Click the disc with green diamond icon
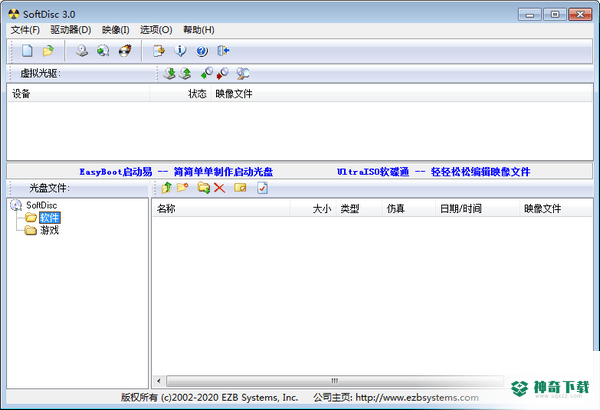Viewport: 600px width, 410px height. coord(207,73)
